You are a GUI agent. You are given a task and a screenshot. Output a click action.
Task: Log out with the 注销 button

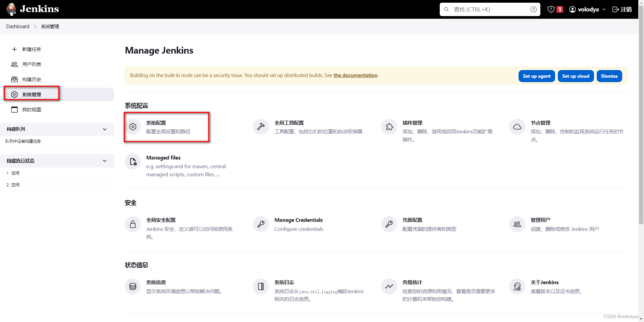(x=622, y=9)
